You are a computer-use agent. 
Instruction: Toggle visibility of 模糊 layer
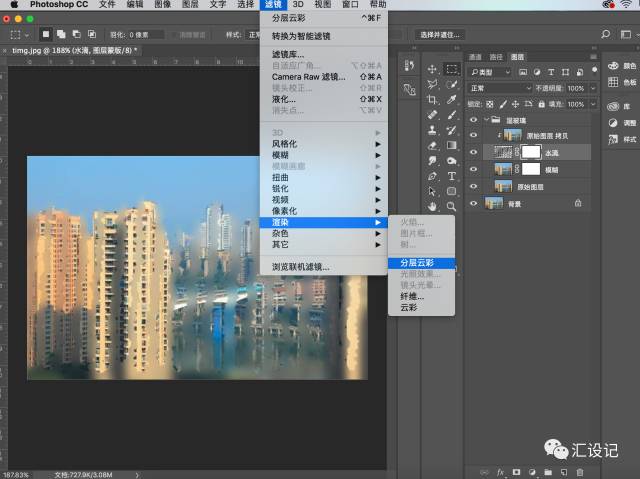[474, 169]
